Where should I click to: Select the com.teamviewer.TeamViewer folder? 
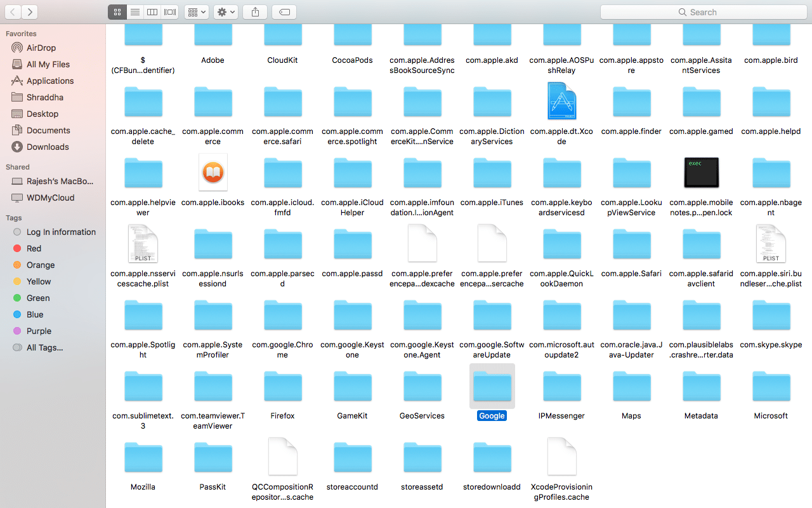(213, 387)
